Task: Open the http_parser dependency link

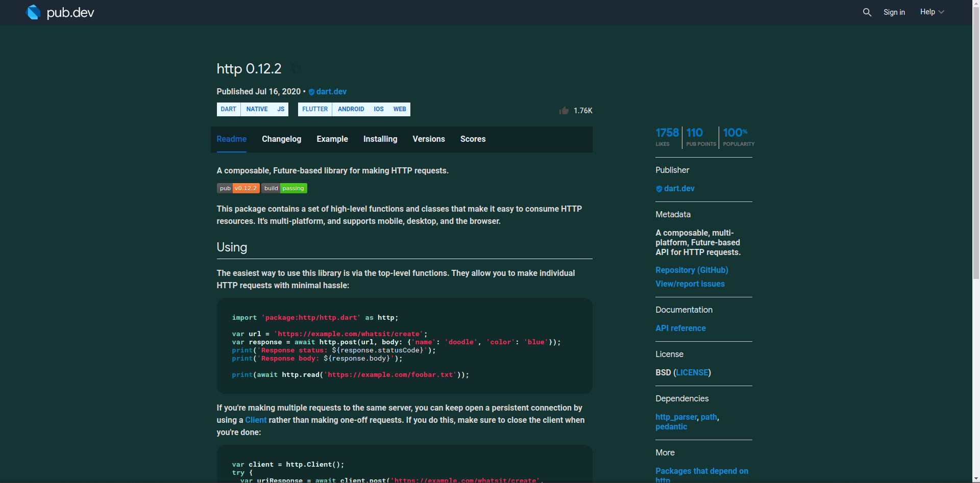Action: (676, 417)
